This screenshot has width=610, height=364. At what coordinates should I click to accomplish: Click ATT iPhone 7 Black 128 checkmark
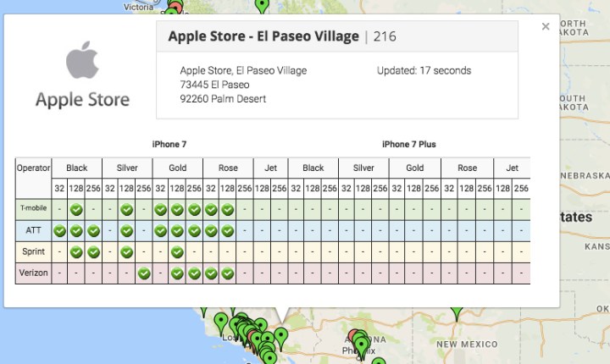tap(76, 231)
